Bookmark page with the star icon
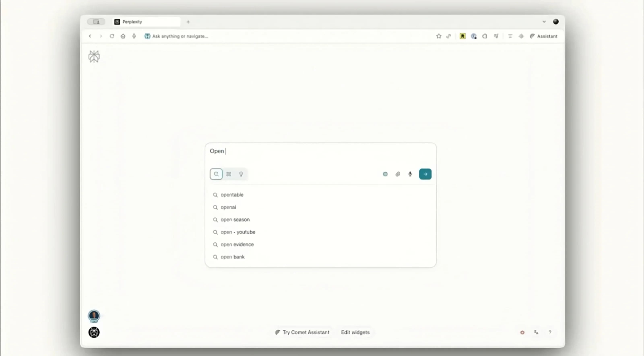This screenshot has height=356, width=644. [x=439, y=36]
